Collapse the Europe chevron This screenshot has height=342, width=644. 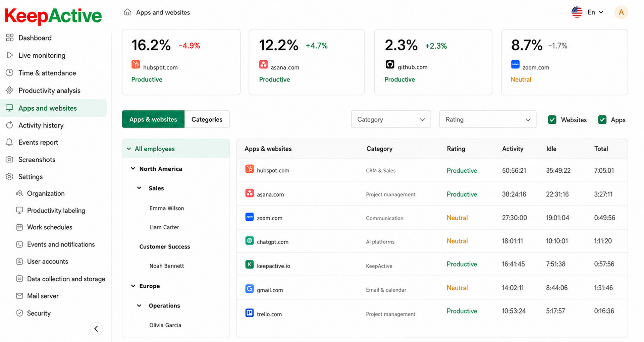tap(133, 286)
